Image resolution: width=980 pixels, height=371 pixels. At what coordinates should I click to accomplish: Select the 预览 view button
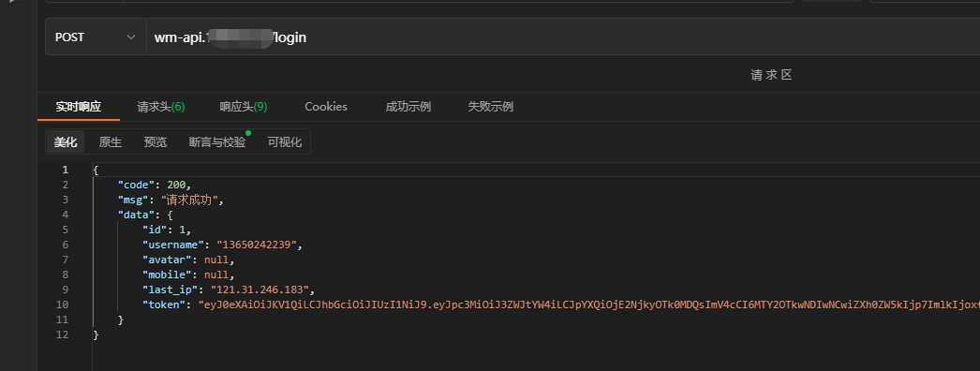coord(155,141)
